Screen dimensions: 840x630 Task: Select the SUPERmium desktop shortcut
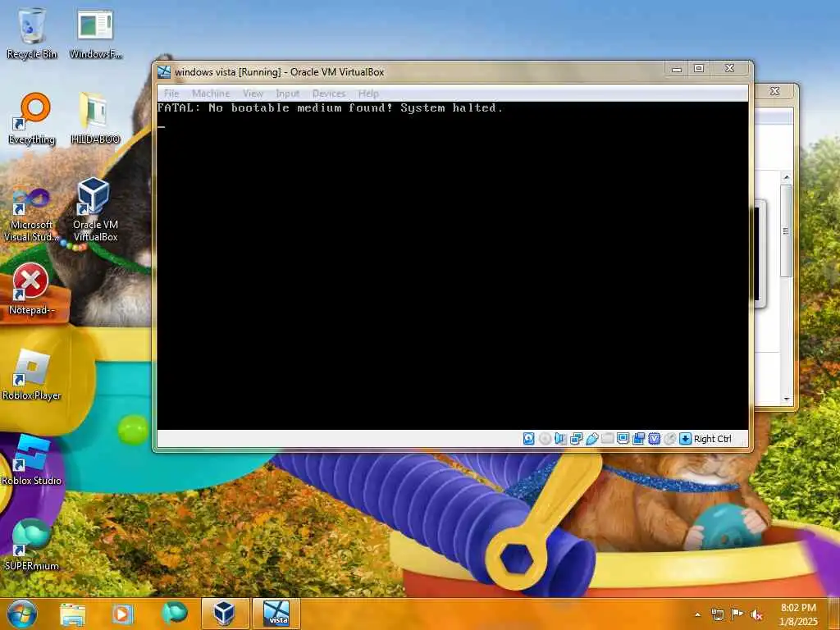pos(32,545)
